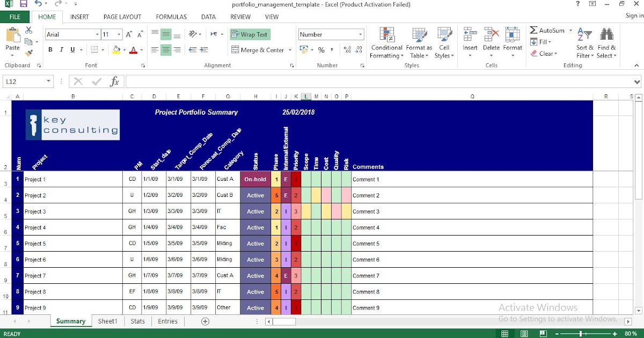Toggle bold formatting on selection
The height and width of the screenshot is (338, 644).
pyautogui.click(x=50, y=49)
